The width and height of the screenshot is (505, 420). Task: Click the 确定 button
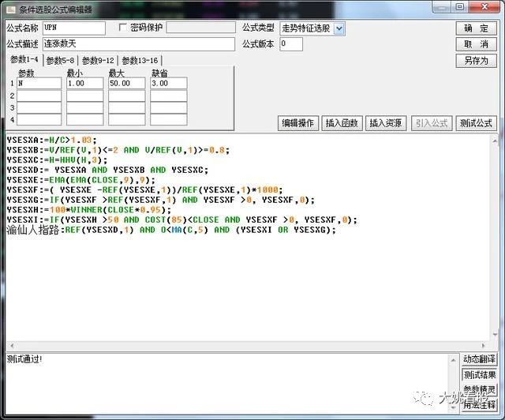coord(476,28)
